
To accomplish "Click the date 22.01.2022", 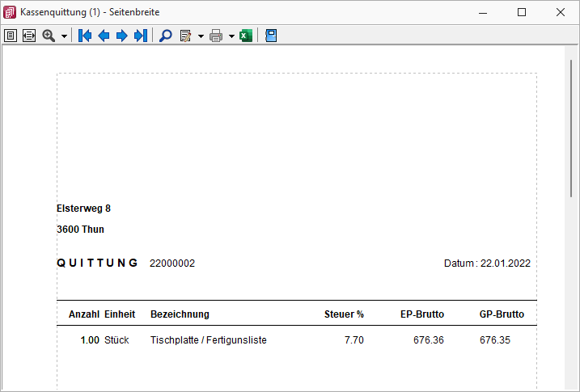I will coord(506,263).
